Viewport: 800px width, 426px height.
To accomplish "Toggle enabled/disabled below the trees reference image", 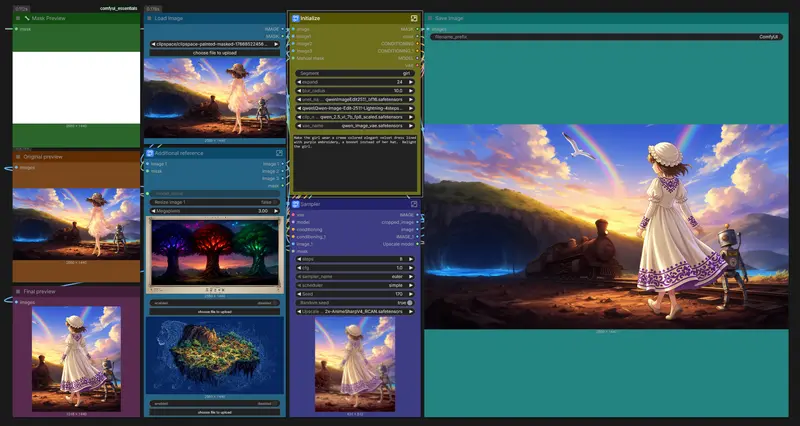I will coord(215,301).
